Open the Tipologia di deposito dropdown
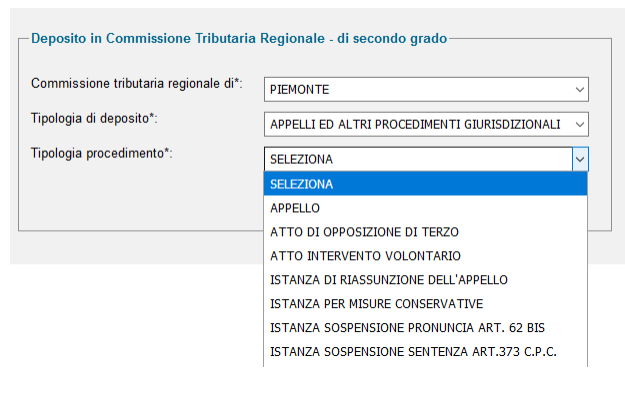625x397 pixels. tap(426, 124)
